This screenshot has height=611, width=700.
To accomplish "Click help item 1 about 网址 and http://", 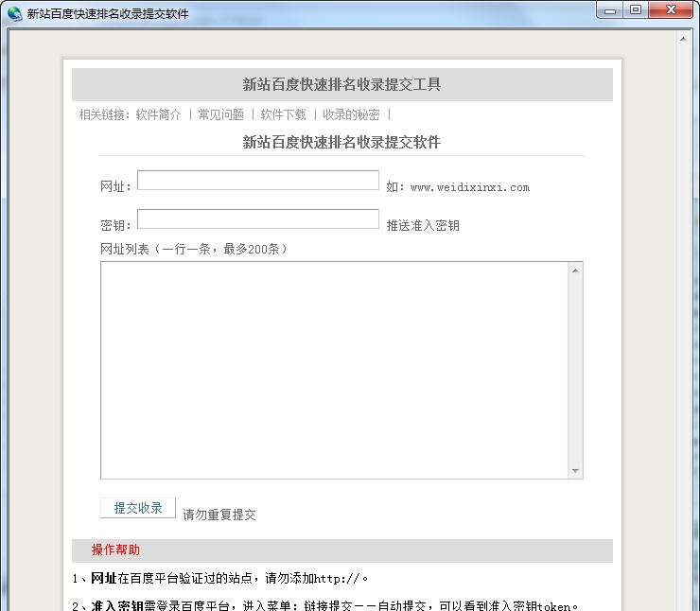I will (220, 579).
